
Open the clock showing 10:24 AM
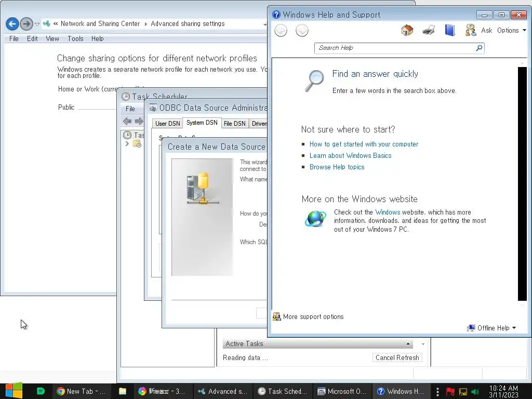(503, 392)
